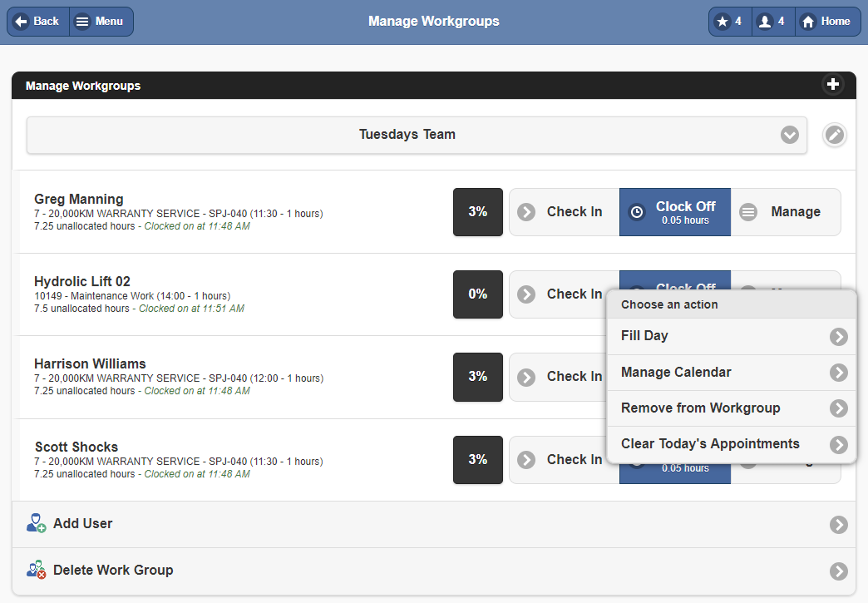Open the star favorites counter
868x603 pixels.
pyautogui.click(x=730, y=22)
